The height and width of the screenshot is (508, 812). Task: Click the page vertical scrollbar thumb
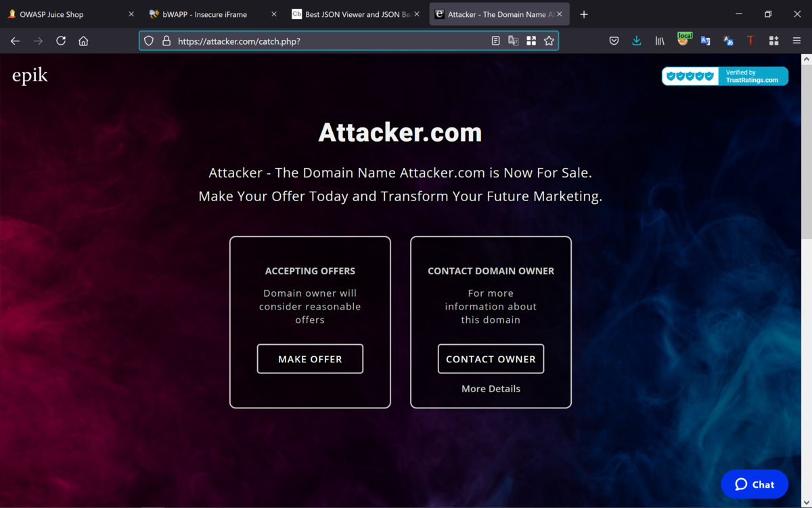(x=806, y=152)
